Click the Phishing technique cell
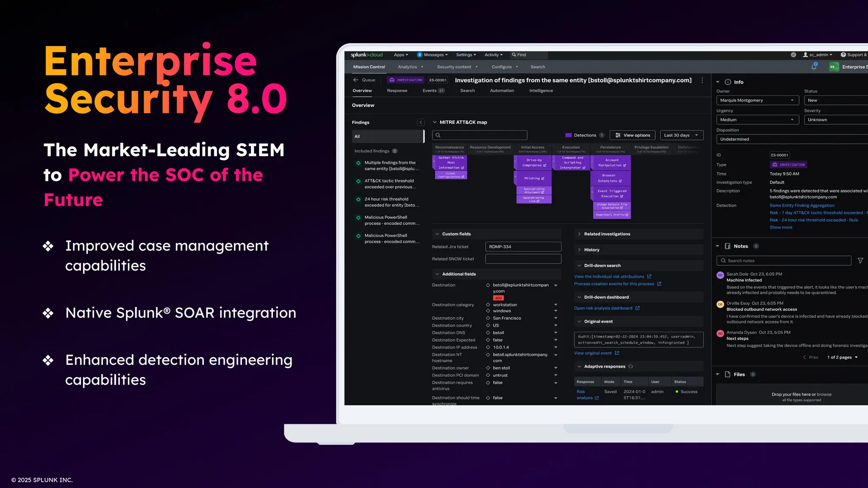The height and width of the screenshot is (488, 868). tap(533, 178)
